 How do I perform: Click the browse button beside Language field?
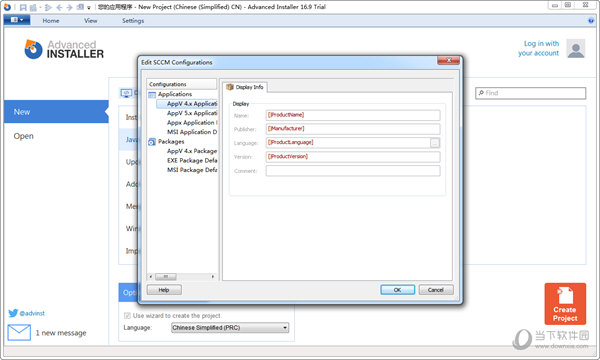tap(435, 143)
